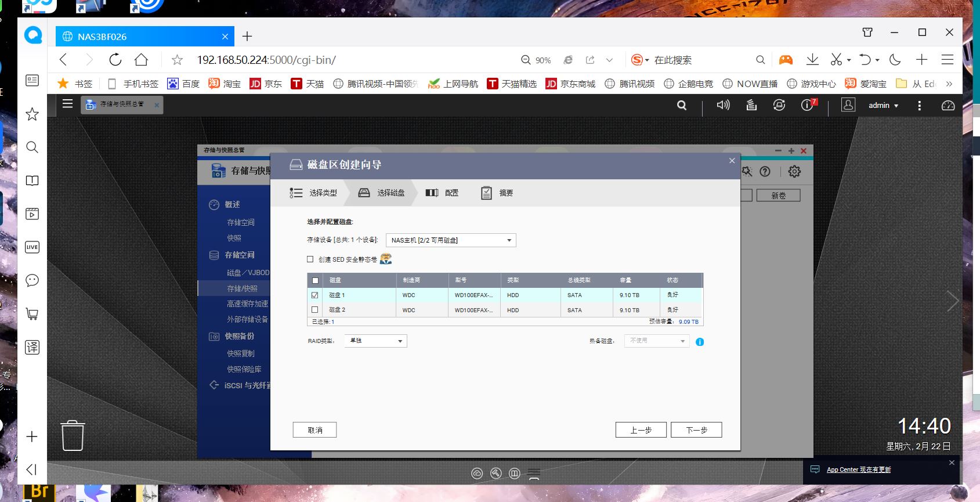Click the 新卷 new volume button

point(778,196)
